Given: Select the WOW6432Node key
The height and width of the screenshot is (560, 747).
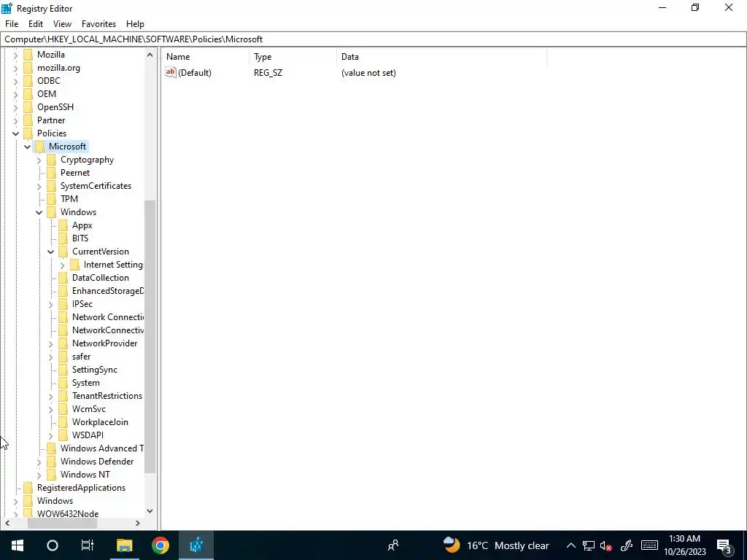Looking at the screenshot, I should 68,514.
